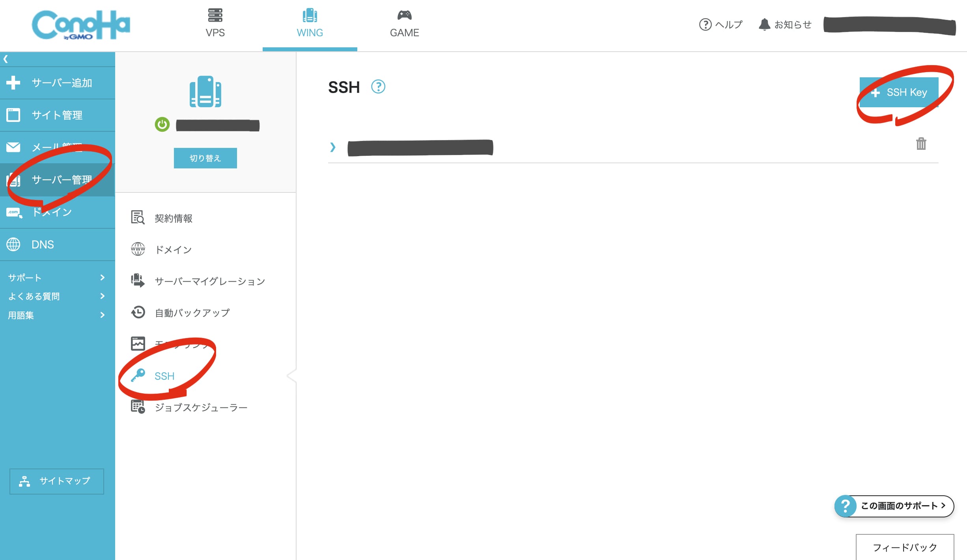Open the ヘルプ help link

[721, 24]
